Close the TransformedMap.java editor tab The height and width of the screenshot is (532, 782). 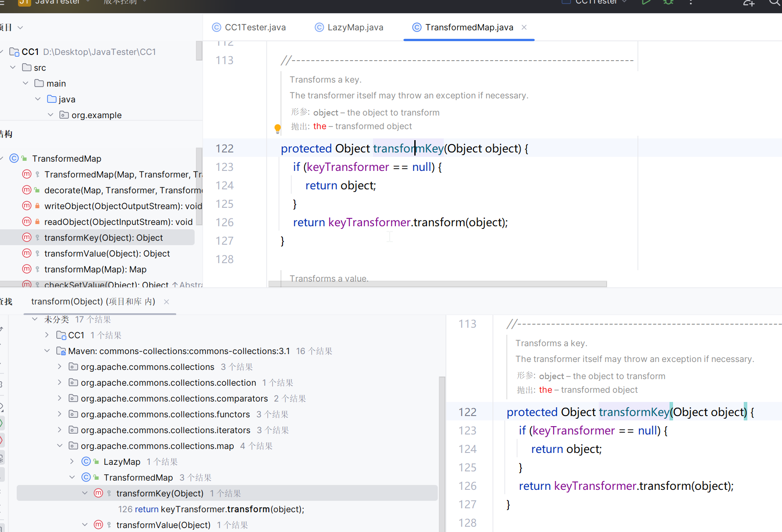524,27
